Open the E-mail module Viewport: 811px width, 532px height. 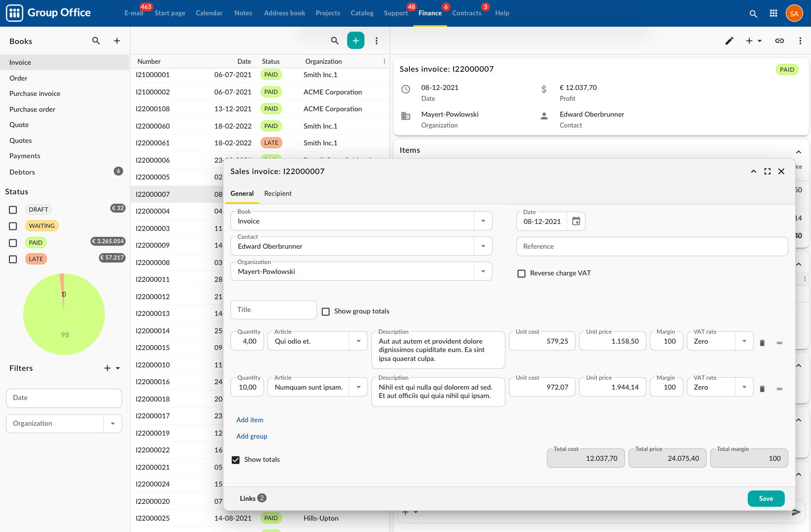pyautogui.click(x=134, y=13)
